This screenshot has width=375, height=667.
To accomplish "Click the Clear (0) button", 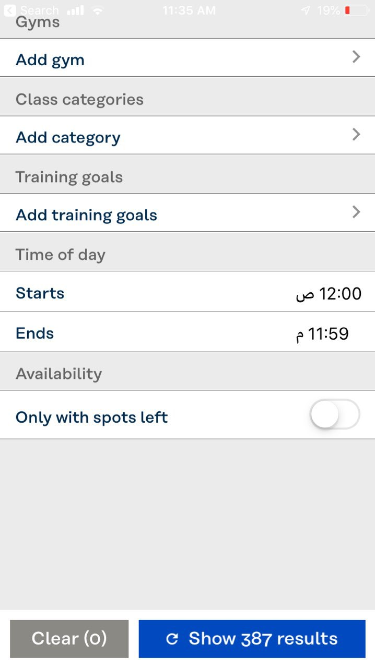I will 69,638.
